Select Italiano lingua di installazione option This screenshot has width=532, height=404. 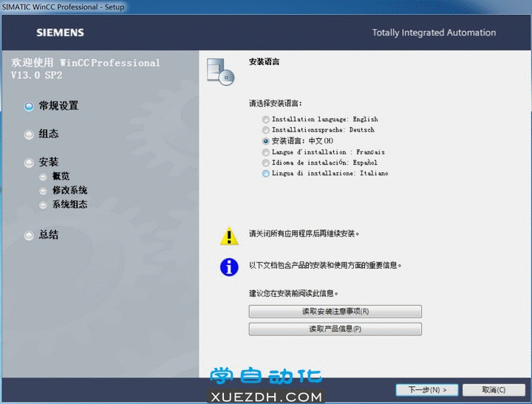(266, 174)
